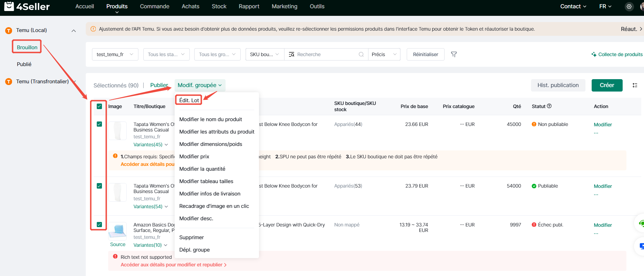The image size is (644, 276).
Task: Click the Publiable green check icon
Action: tap(534, 186)
